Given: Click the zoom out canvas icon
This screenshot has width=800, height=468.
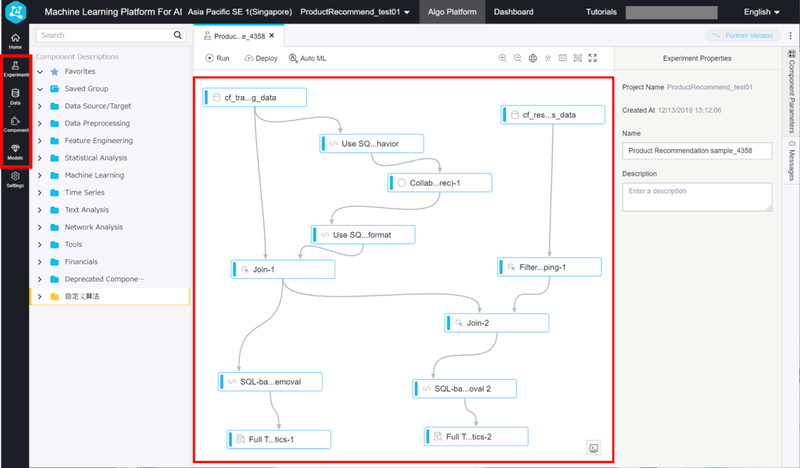Looking at the screenshot, I should [x=517, y=59].
